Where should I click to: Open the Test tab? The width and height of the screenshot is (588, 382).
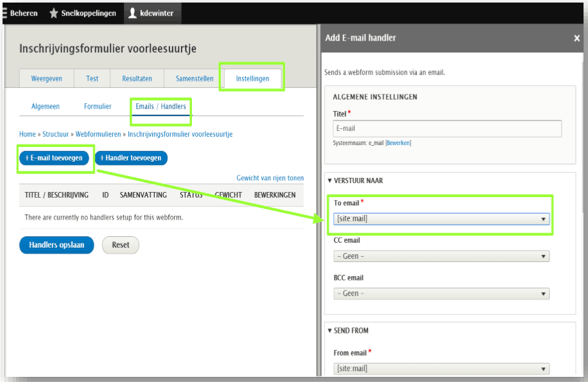point(92,78)
